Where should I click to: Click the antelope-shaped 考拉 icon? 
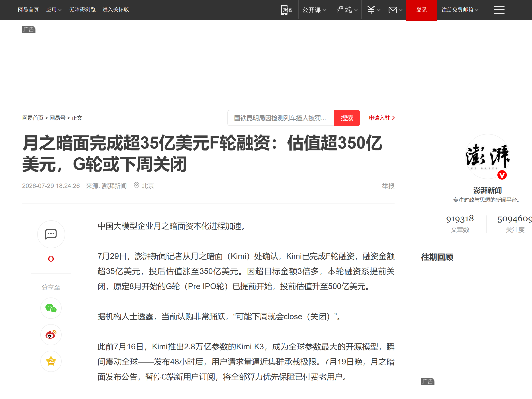tap(371, 10)
